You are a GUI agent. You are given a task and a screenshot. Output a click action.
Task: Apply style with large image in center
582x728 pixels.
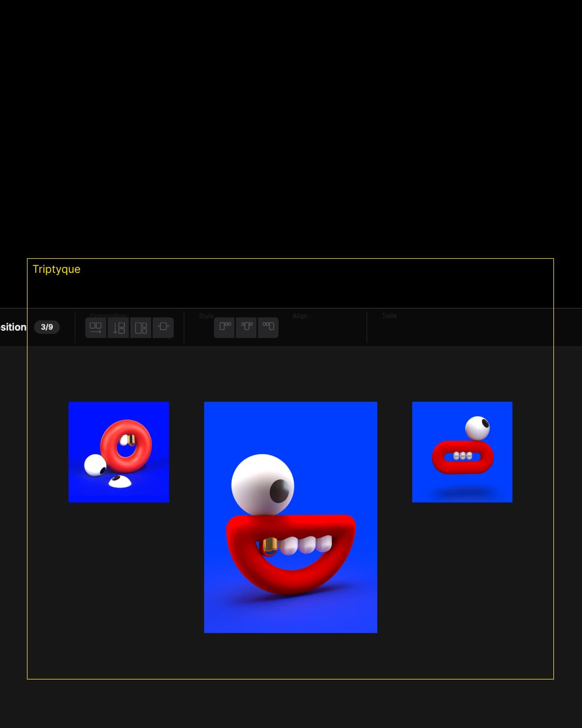pos(247,327)
